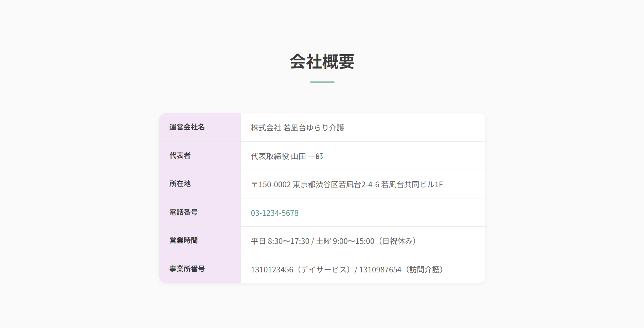Select the 所在地 row label
Viewport: 644px width, 328px height.
(180, 184)
